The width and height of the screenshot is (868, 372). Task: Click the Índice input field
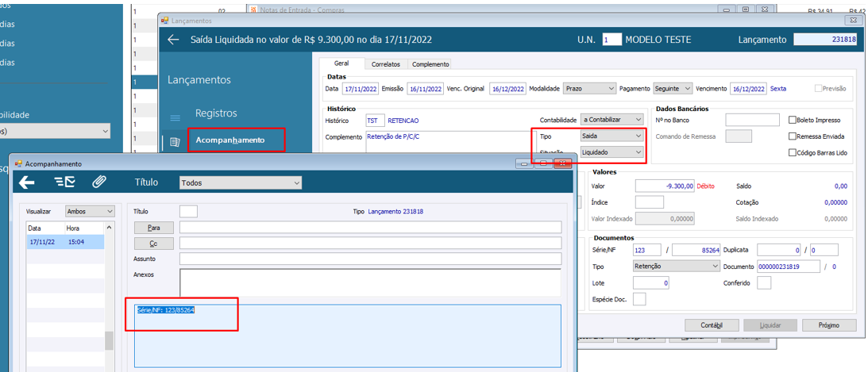coord(650,202)
